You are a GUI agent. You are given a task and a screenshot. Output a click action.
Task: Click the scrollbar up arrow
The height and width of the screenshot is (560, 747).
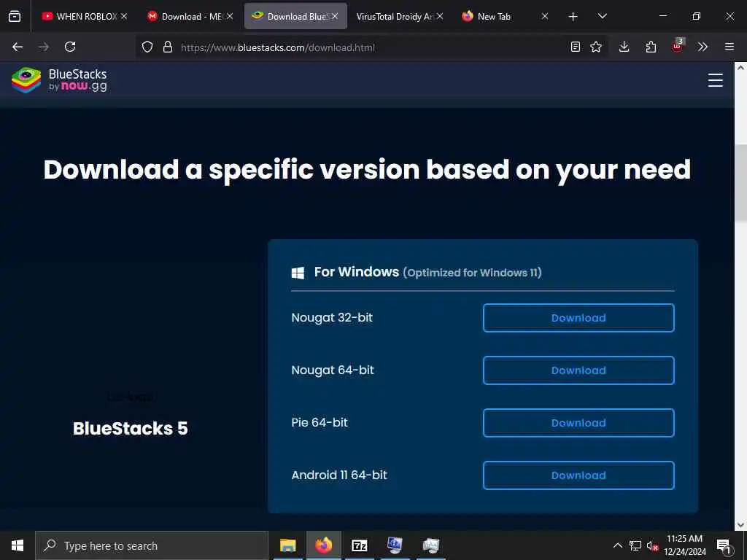tap(740, 68)
